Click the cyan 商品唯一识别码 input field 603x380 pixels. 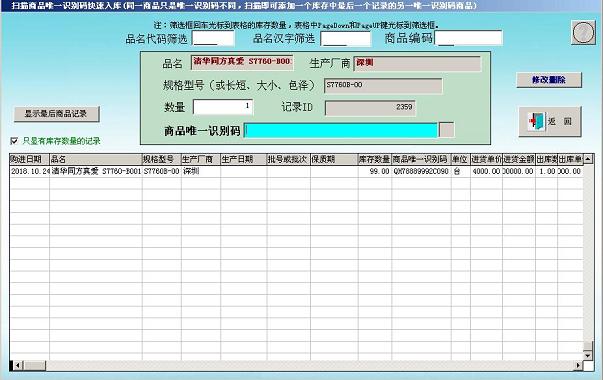pyautogui.click(x=341, y=130)
